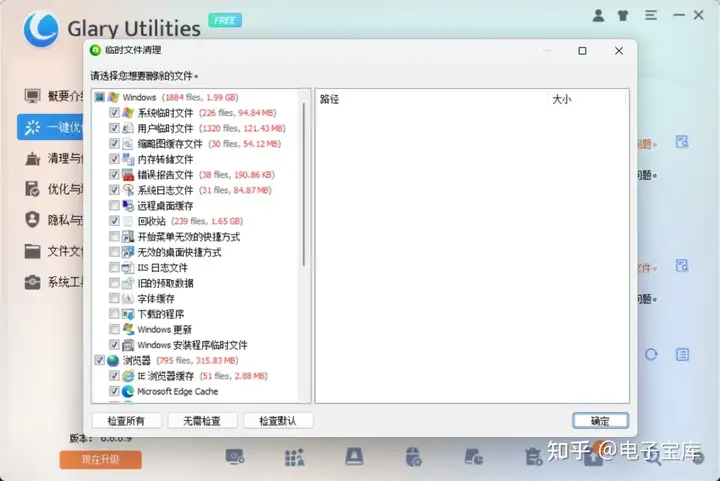Image resolution: width=720 pixels, height=481 pixels.
Task: Click 大小 column header
Action: (x=587, y=99)
